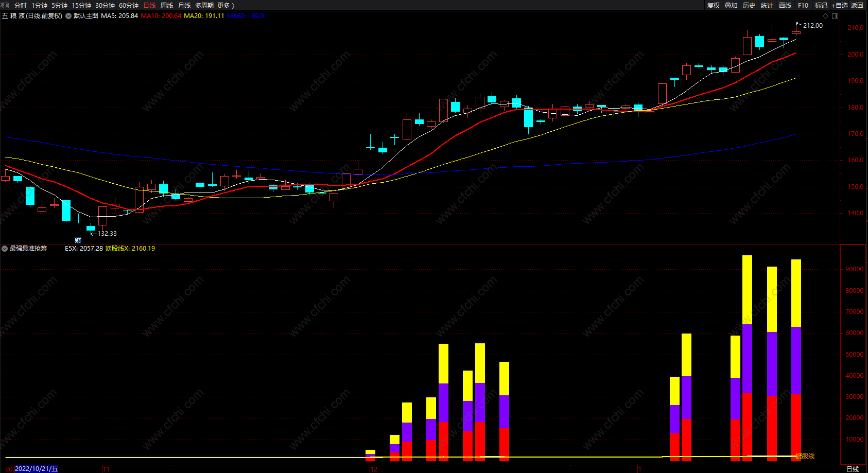The width and height of the screenshot is (868, 473).
Task: Toggle the right info panel icon
Action: 835,16
